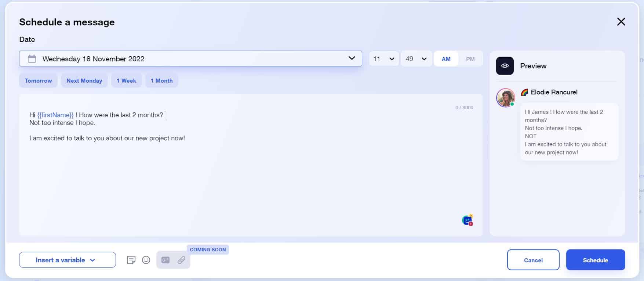Select AM time period
The image size is (644, 281).
pos(446,59)
